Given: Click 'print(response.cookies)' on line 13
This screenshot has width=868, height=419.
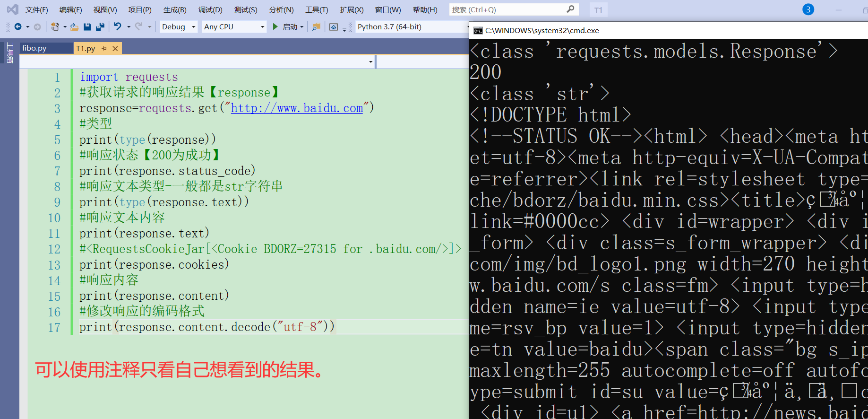Looking at the screenshot, I should [x=154, y=264].
